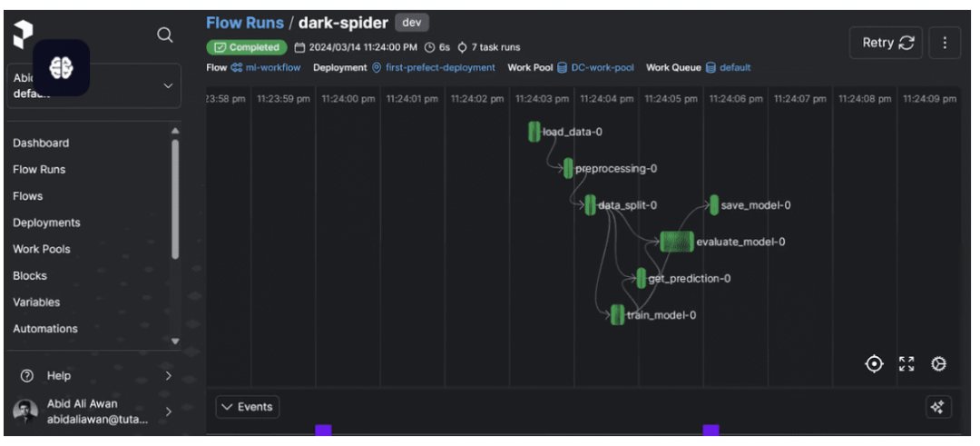Screen dimensions: 980x446
Task: Select the evaluate_model-0 task node
Action: [677, 242]
